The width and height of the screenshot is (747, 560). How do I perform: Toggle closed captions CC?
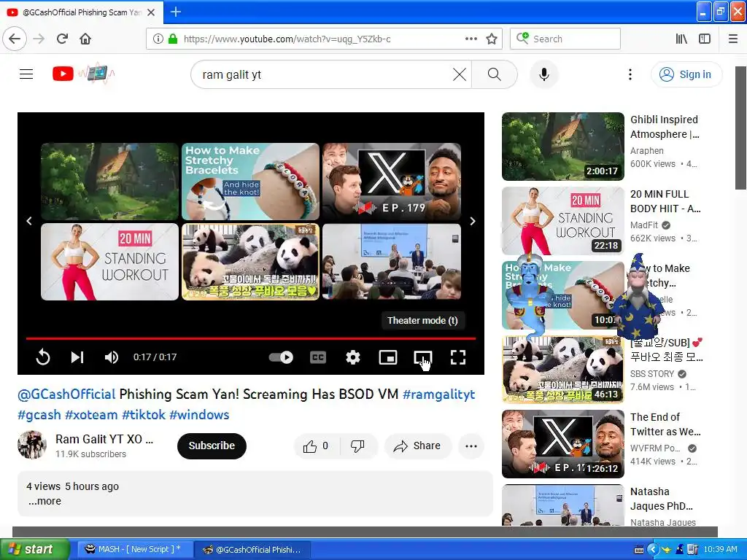318,357
